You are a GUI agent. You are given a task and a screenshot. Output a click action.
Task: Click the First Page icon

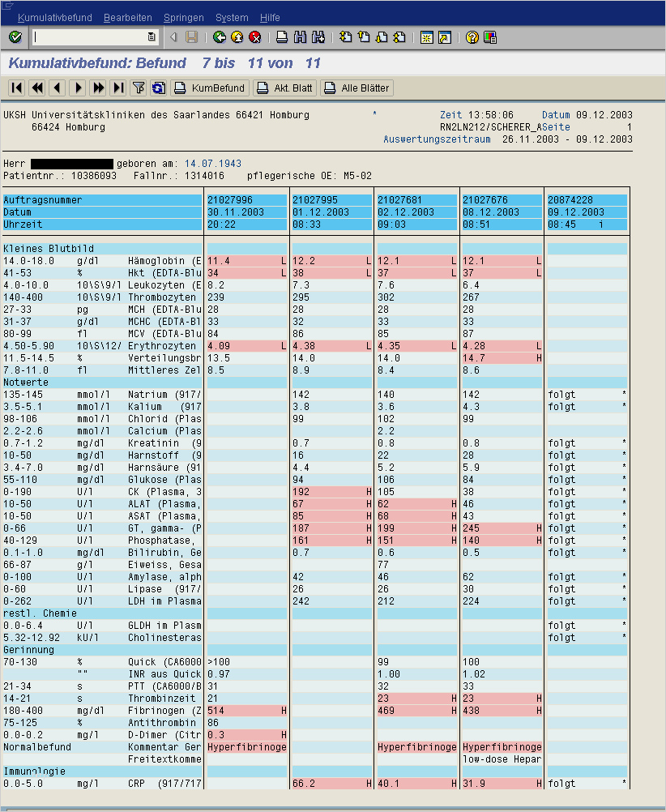click(345, 37)
